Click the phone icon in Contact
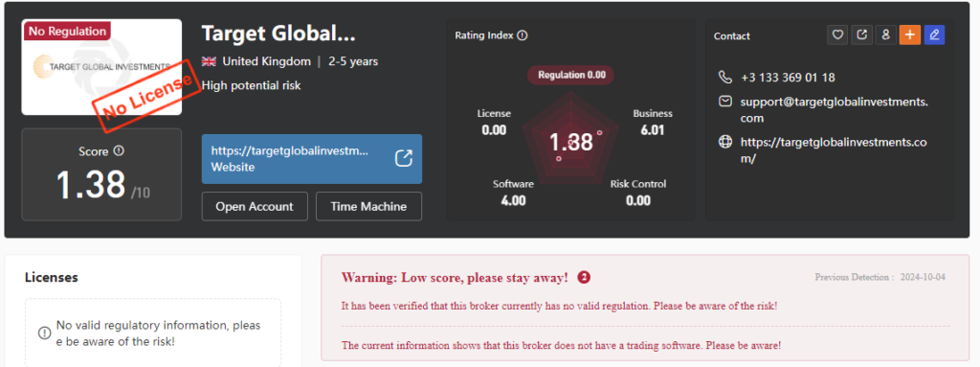 [725, 77]
